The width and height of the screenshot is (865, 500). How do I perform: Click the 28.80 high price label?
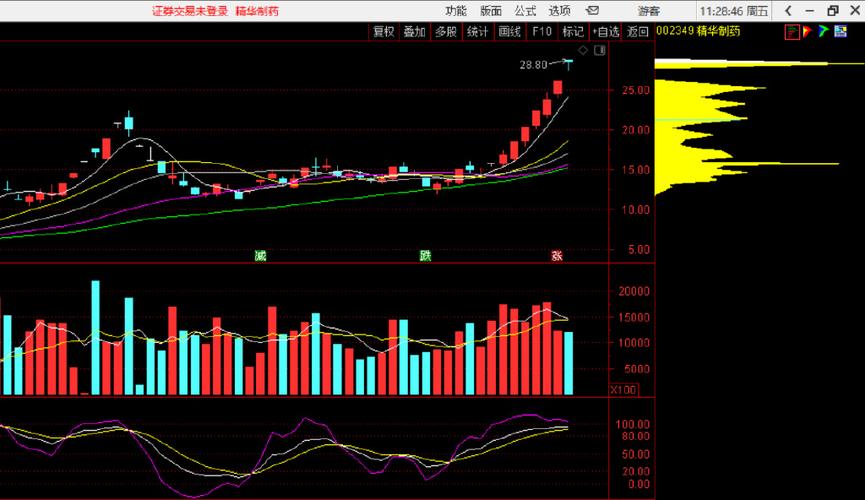pos(533,65)
